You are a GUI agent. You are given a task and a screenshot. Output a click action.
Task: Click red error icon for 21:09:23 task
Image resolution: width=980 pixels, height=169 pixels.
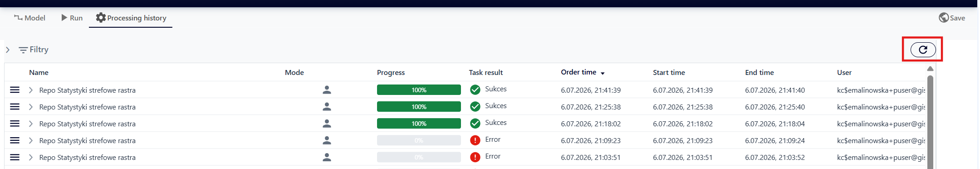(x=475, y=140)
